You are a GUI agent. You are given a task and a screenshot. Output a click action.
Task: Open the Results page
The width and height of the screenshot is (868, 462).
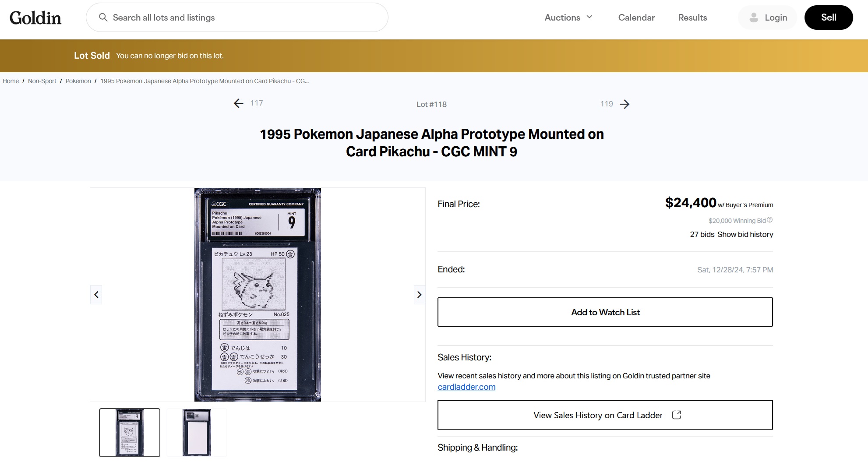[692, 18]
